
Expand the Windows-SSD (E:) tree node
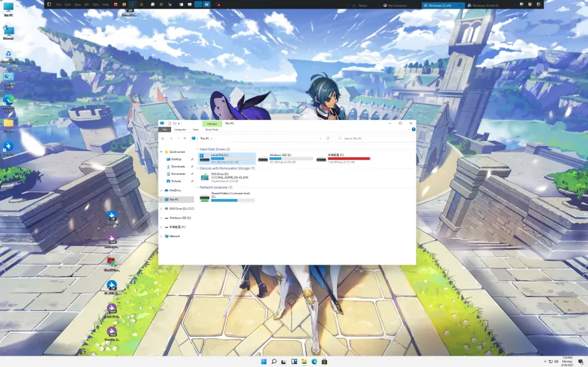tap(162, 218)
